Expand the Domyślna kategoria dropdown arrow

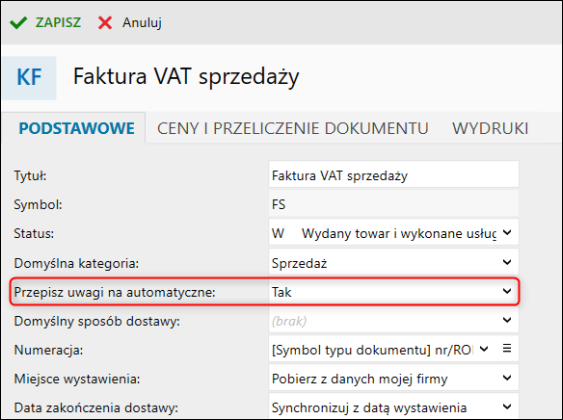point(507,262)
